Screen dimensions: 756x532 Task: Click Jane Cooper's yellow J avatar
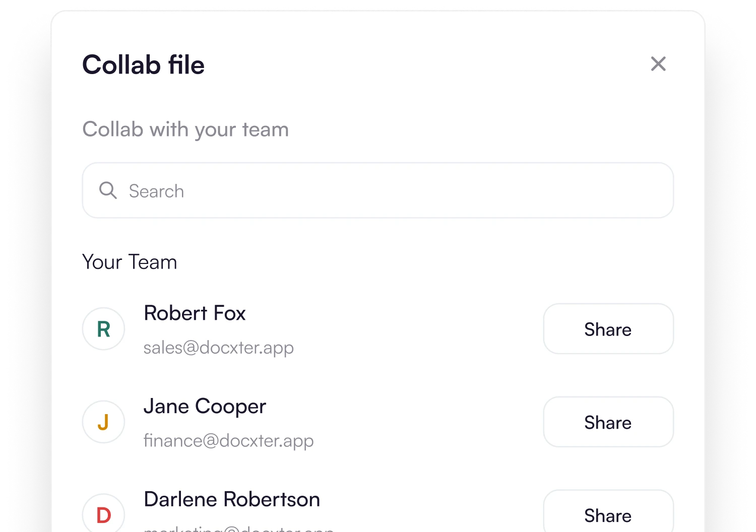[104, 422]
